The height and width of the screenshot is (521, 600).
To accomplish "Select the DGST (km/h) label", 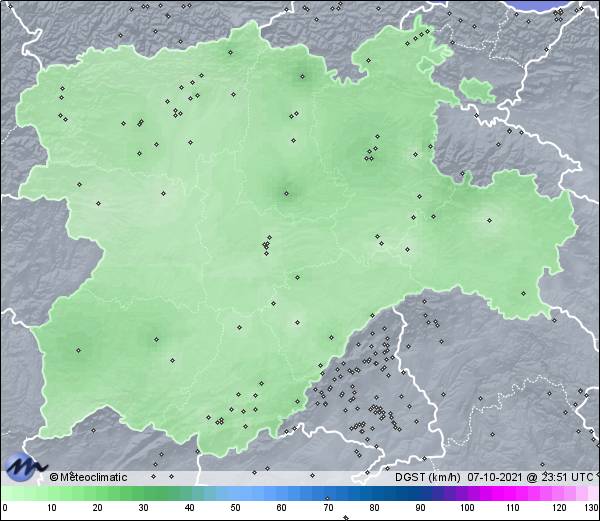I will (428, 477).
